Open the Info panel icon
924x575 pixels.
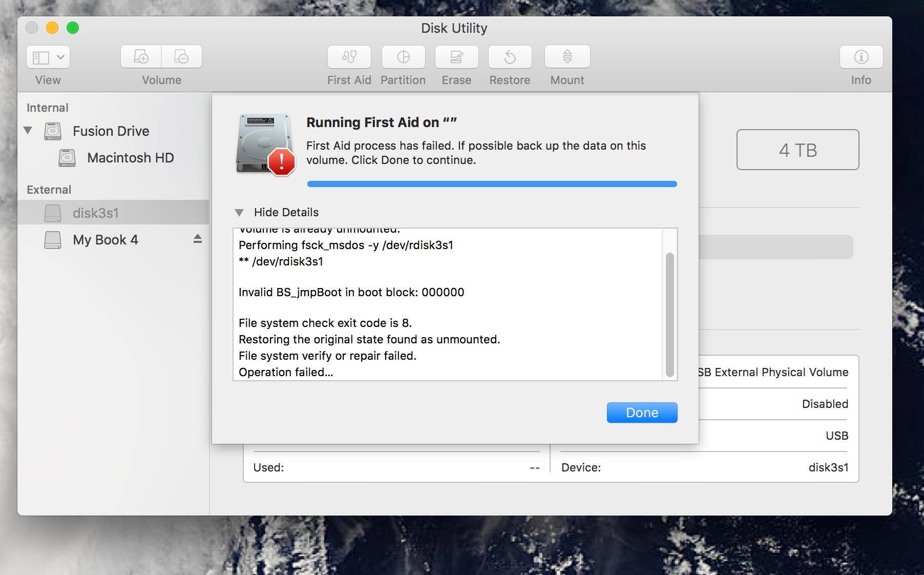pyautogui.click(x=862, y=57)
